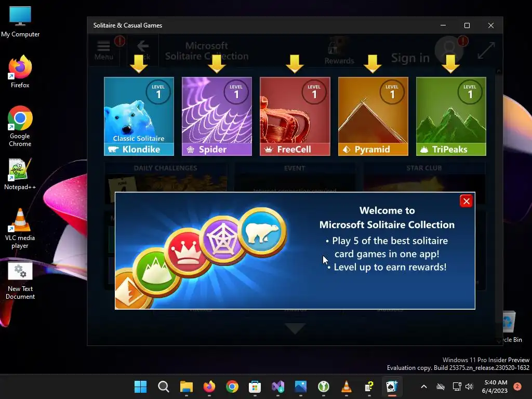Open the TriPeaks game tile
The width and height of the screenshot is (532, 399).
[x=451, y=116]
